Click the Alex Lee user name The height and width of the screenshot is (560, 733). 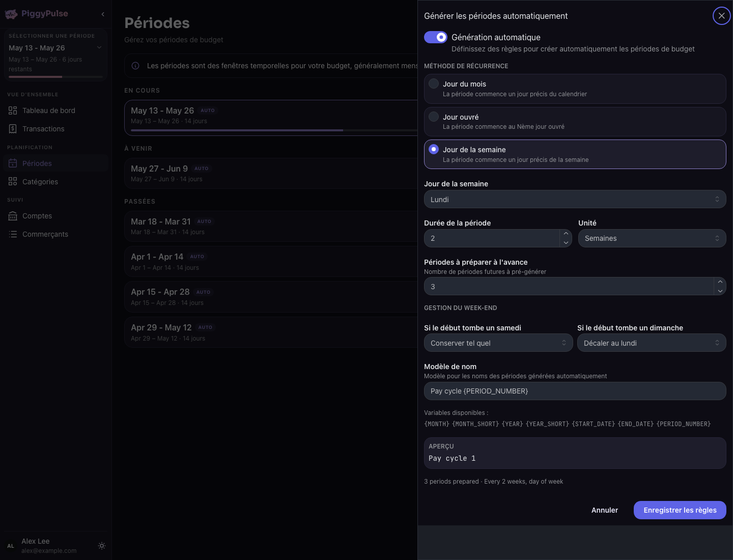pyautogui.click(x=36, y=541)
